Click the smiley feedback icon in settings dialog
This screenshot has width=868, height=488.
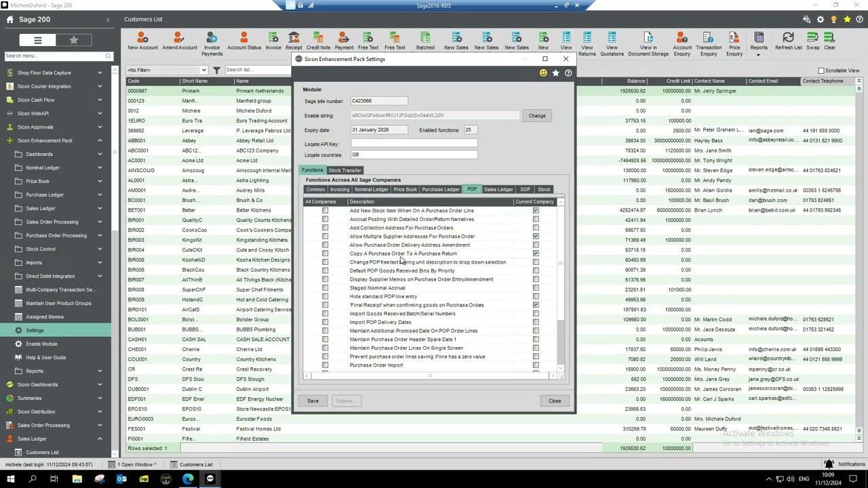click(x=543, y=73)
